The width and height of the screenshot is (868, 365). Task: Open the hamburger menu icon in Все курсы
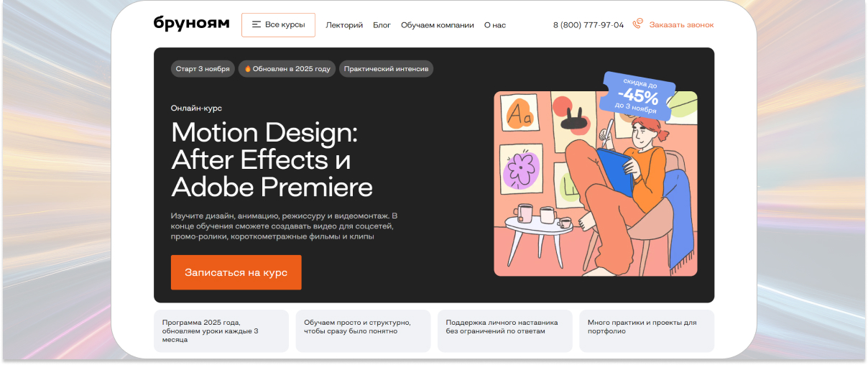click(257, 24)
